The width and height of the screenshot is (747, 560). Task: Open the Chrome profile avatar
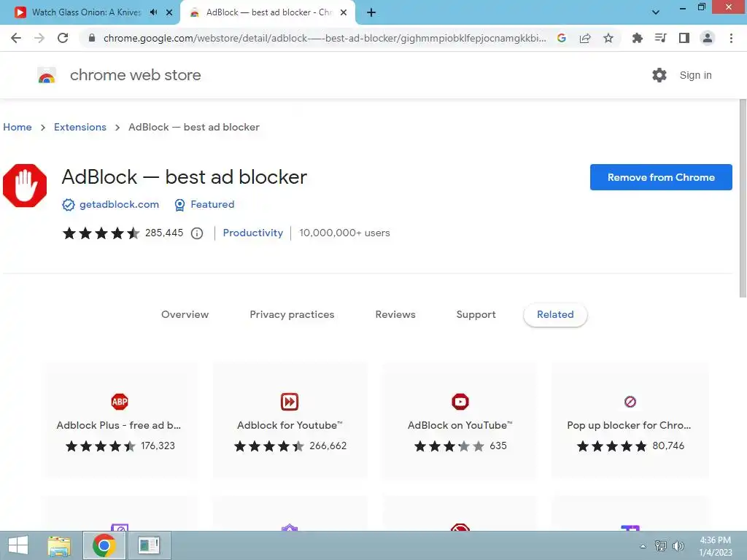tap(708, 38)
